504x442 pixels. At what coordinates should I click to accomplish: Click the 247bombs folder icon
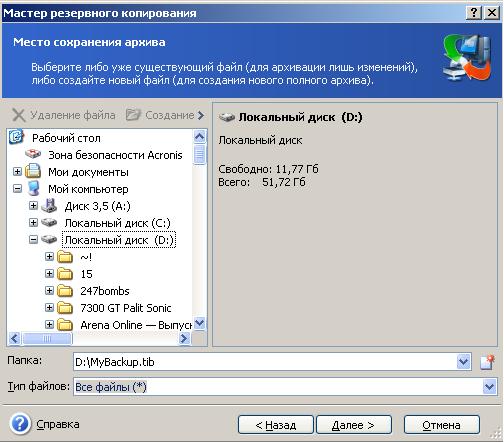tap(65, 291)
